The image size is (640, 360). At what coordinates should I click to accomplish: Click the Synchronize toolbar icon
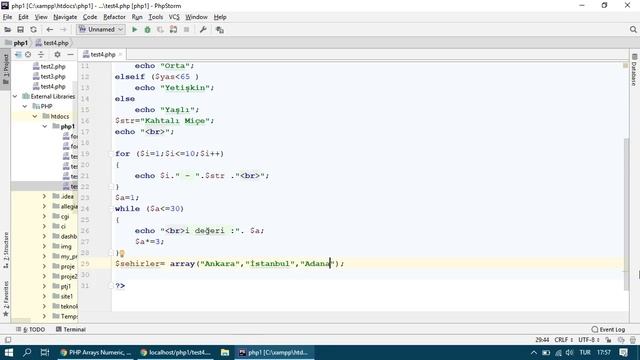[x=33, y=29]
